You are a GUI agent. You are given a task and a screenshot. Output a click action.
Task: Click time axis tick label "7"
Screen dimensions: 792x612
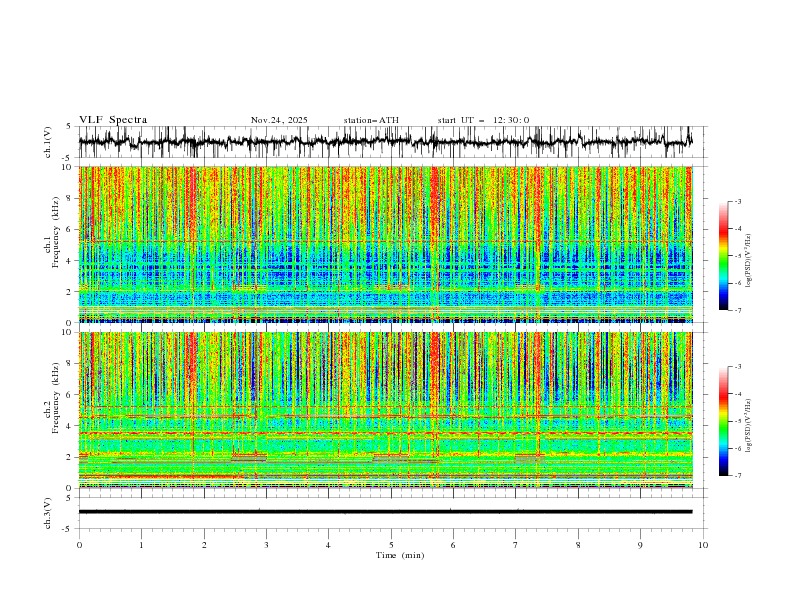pyautogui.click(x=516, y=545)
